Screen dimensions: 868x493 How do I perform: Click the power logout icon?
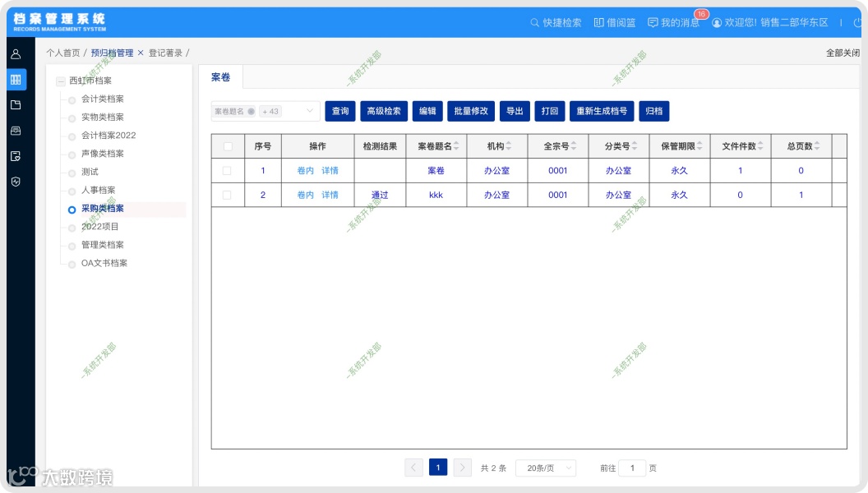coord(857,23)
